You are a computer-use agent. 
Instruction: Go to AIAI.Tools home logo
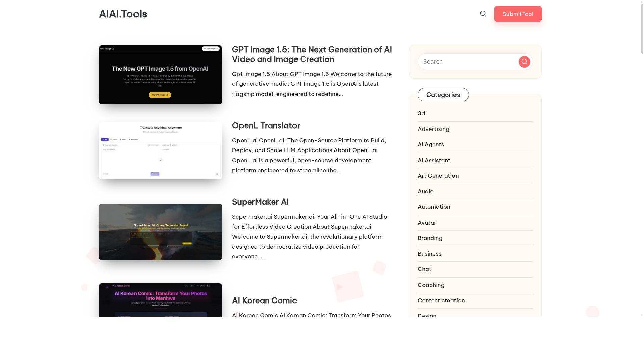pyautogui.click(x=123, y=14)
